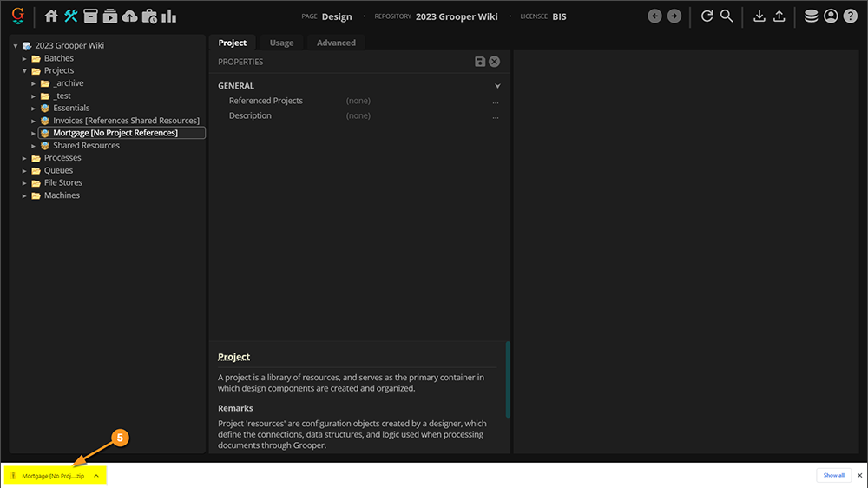Go to the Home page icon

[x=51, y=16]
